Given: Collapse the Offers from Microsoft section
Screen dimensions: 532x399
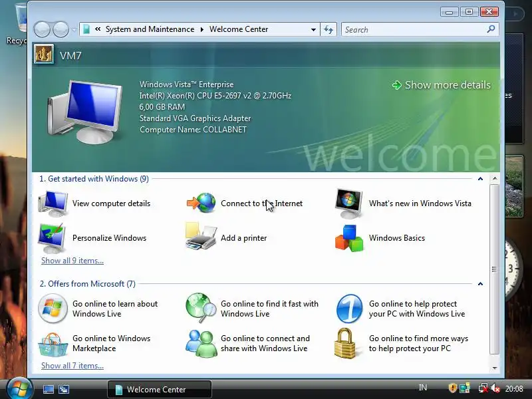Looking at the screenshot, I should pyautogui.click(x=480, y=284).
